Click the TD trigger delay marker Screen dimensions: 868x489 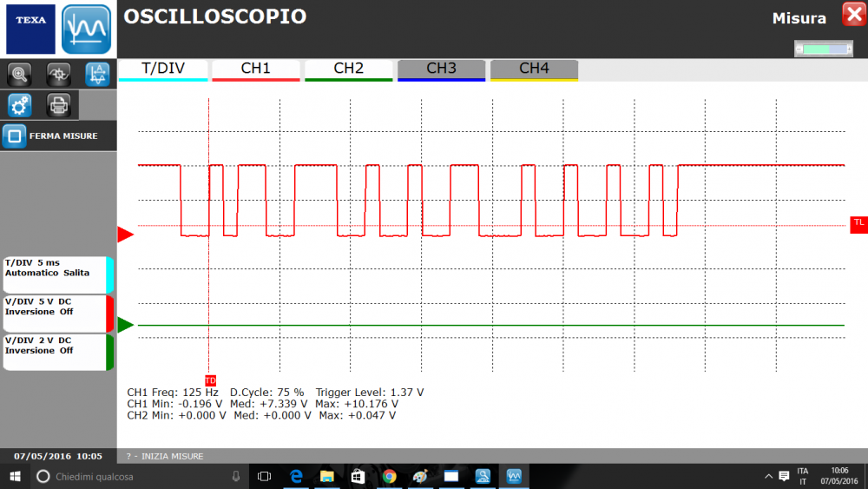[210, 380]
